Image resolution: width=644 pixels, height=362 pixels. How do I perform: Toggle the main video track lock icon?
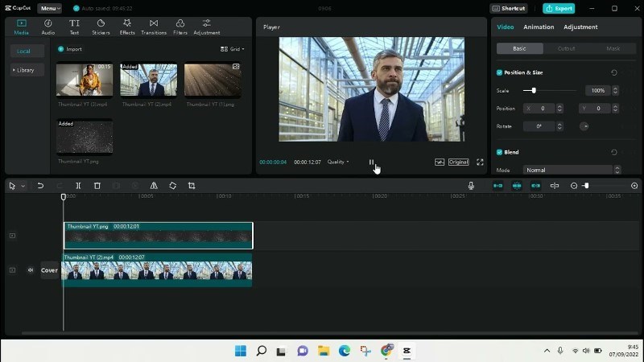pyautogui.click(x=12, y=270)
